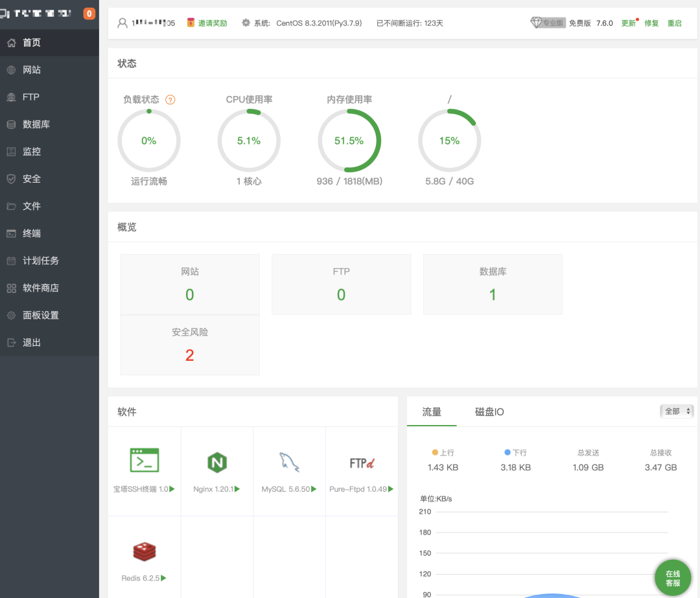Click the 51.5% memory usage gauge
The height and width of the screenshot is (598, 700).
tap(349, 141)
